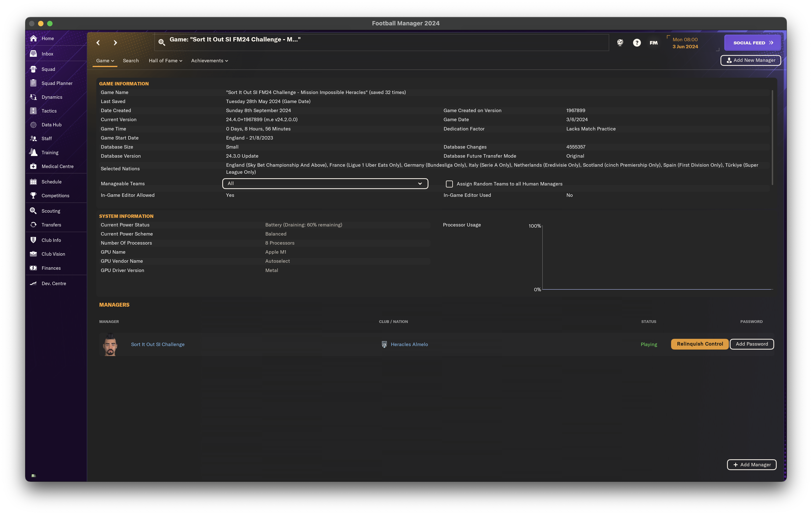Enable Assign Random Teams checkbox
The image size is (812, 515).
[449, 184]
